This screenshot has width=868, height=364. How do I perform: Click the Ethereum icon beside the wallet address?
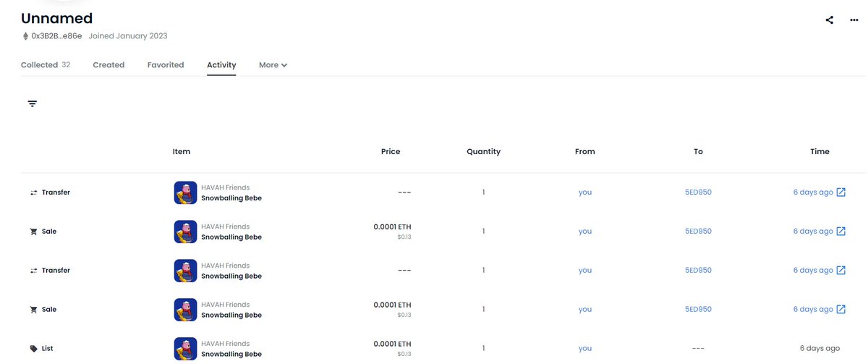[25, 35]
